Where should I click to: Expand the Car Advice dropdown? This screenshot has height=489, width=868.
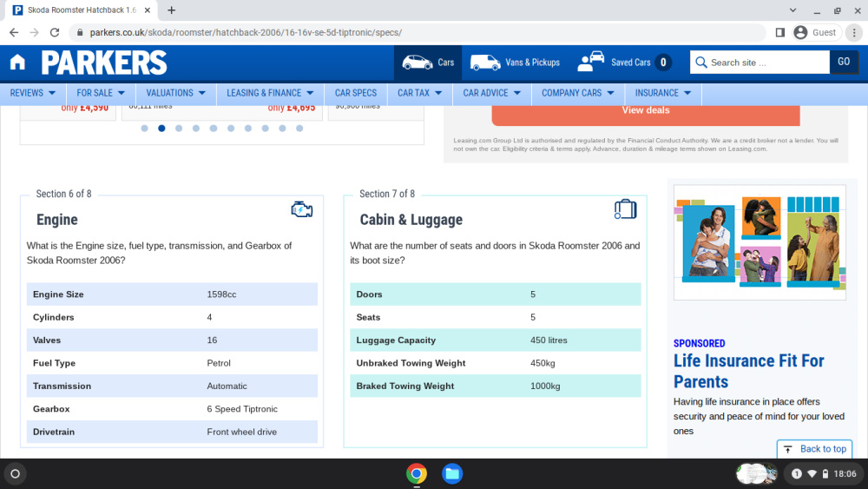click(491, 93)
